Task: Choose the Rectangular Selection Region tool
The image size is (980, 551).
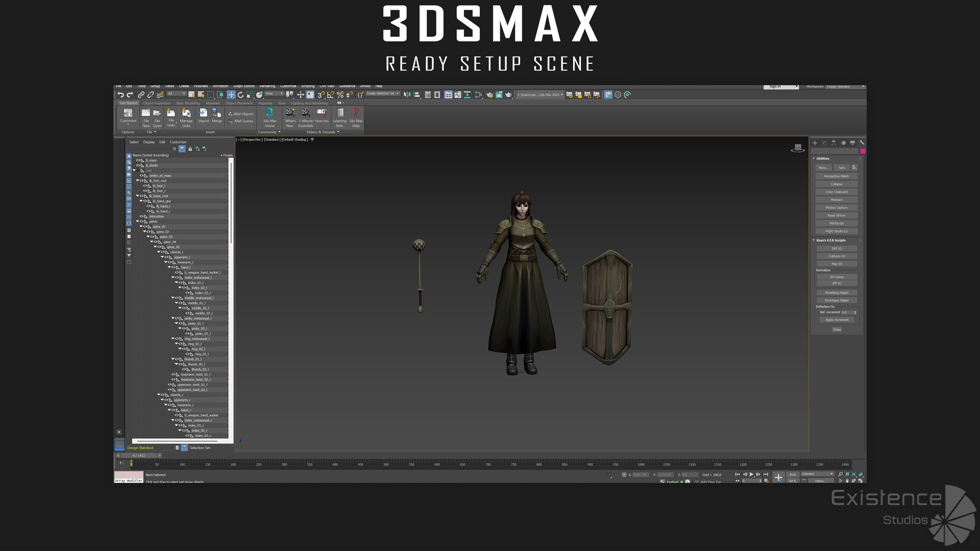Action: coord(211,95)
